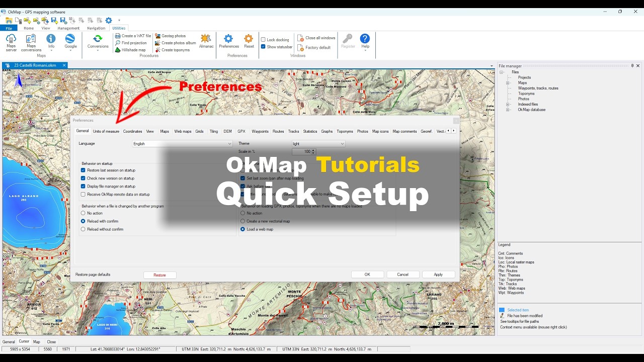644x362 pixels.
Task: Expand the OkMap database node
Action: click(x=508, y=110)
